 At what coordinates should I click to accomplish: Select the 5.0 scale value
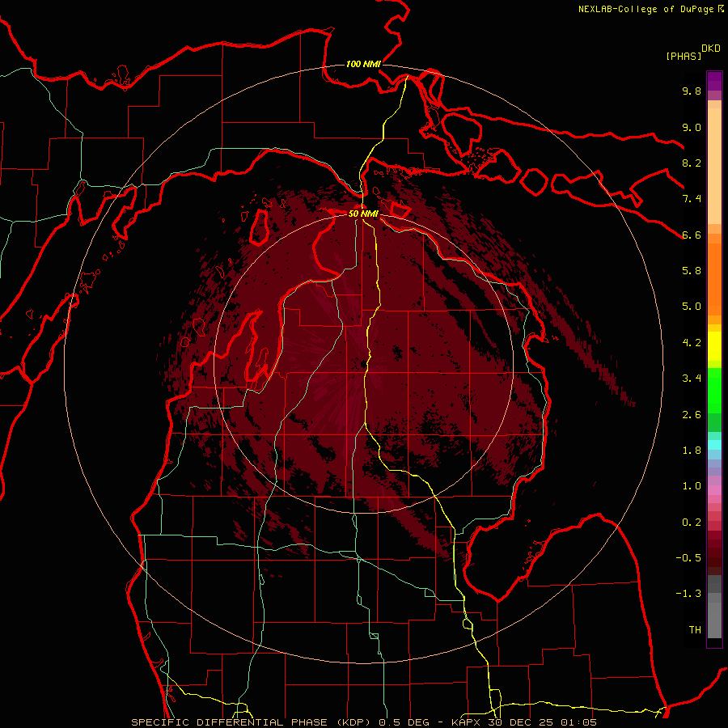pos(692,307)
